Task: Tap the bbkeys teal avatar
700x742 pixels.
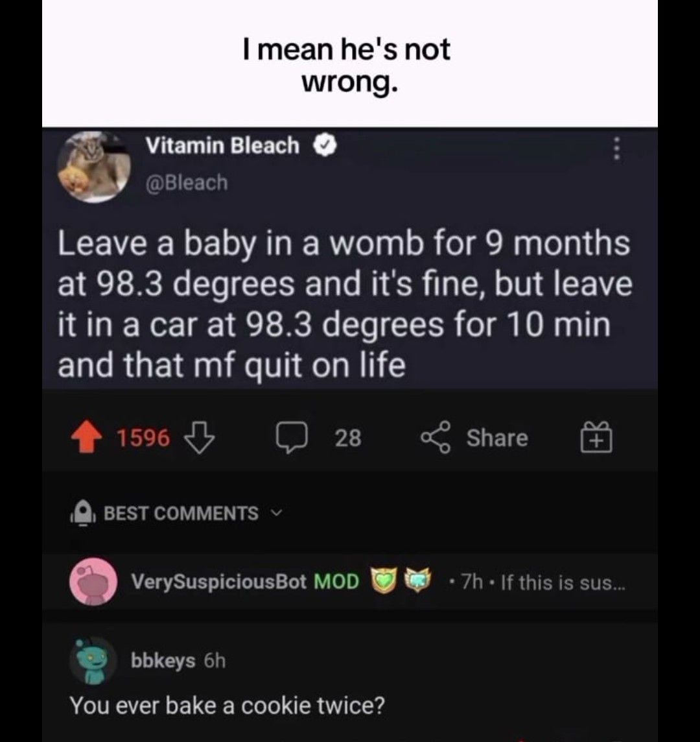Action: [x=93, y=661]
